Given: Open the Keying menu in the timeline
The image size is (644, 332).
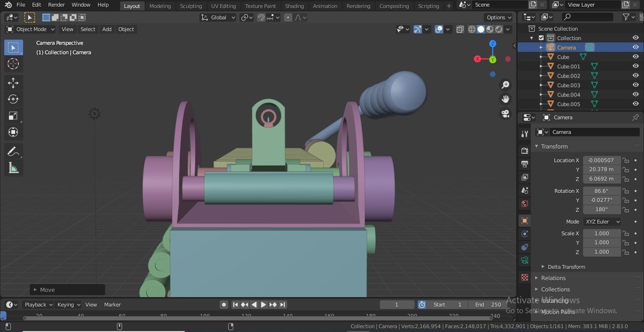Looking at the screenshot, I should [x=68, y=305].
